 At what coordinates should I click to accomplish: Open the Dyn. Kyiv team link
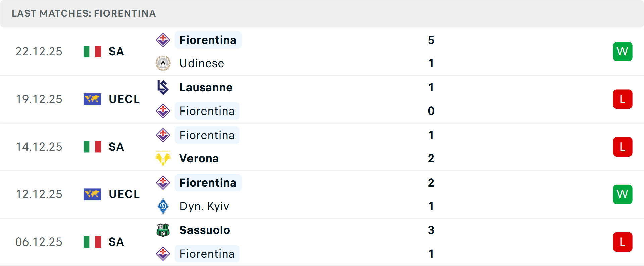204,206
